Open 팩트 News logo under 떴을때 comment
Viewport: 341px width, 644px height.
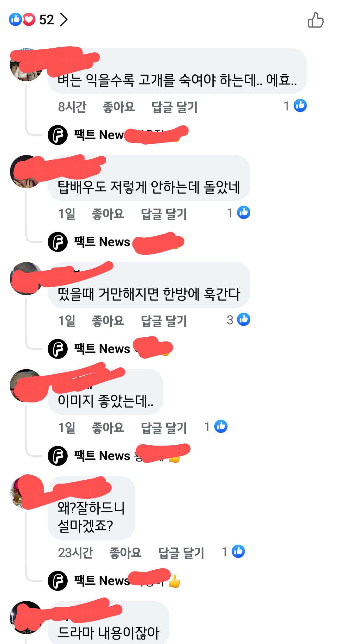[x=58, y=349]
